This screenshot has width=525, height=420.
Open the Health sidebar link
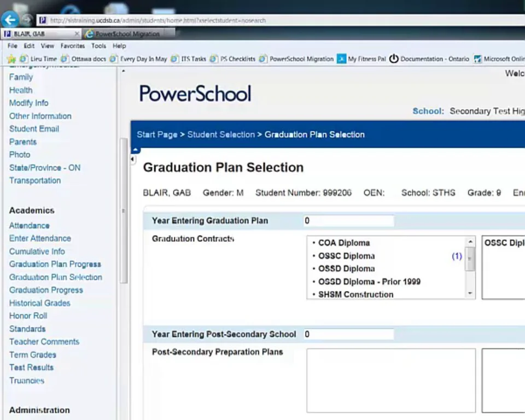click(x=21, y=90)
